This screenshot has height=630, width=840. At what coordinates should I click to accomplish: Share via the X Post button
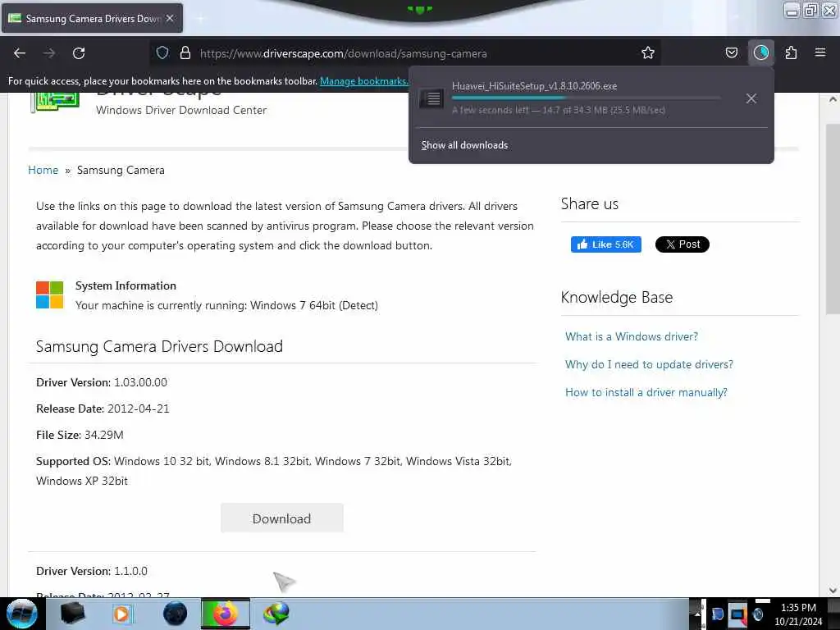(x=682, y=244)
